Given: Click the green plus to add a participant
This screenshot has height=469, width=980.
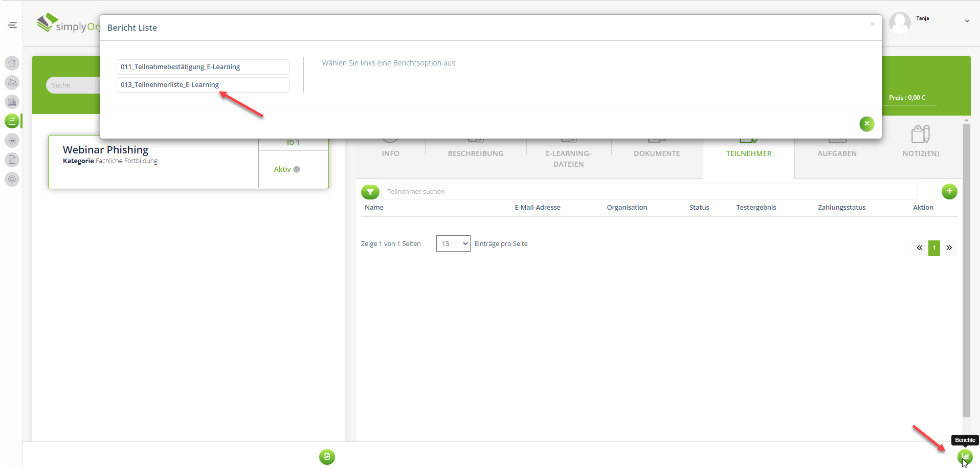Looking at the screenshot, I should 949,191.
